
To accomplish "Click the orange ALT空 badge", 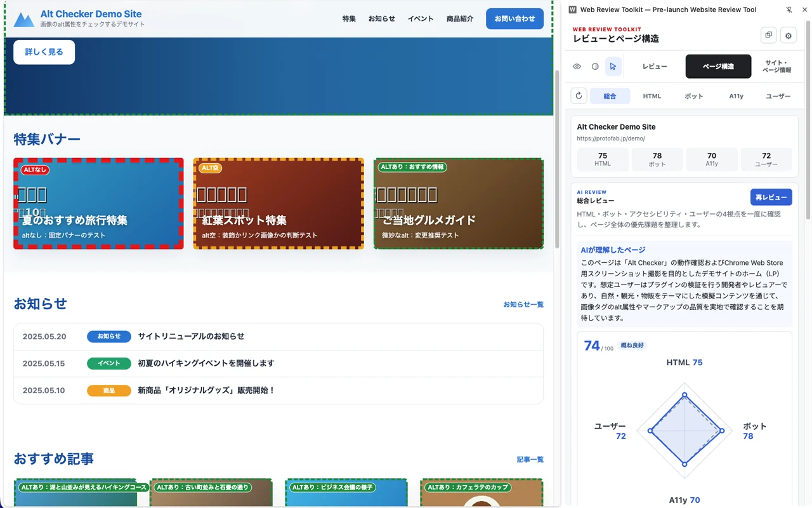I will (210, 168).
